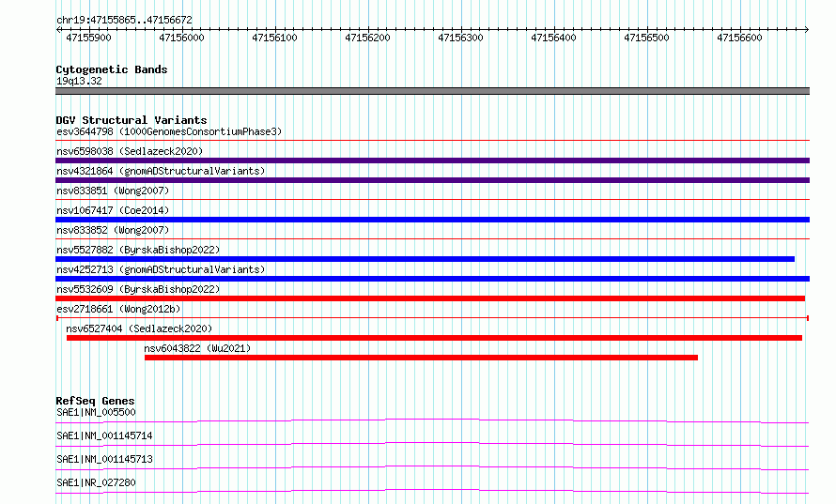
Task: Select the nsv6043822 (Wu2021) red bar
Action: tap(421, 358)
